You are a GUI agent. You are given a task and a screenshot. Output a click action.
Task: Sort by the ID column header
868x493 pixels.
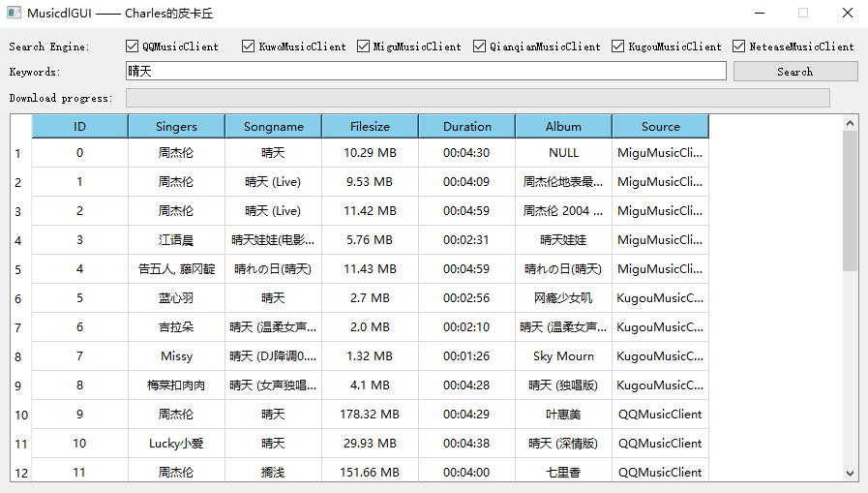[x=79, y=126]
